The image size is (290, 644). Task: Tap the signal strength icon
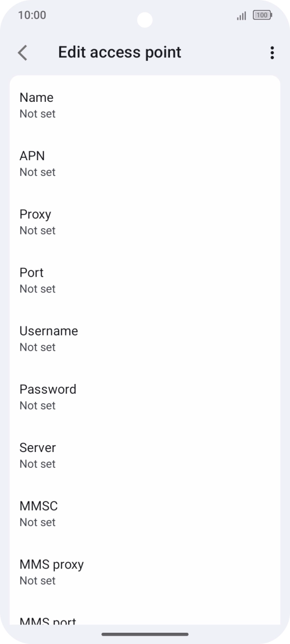(241, 16)
